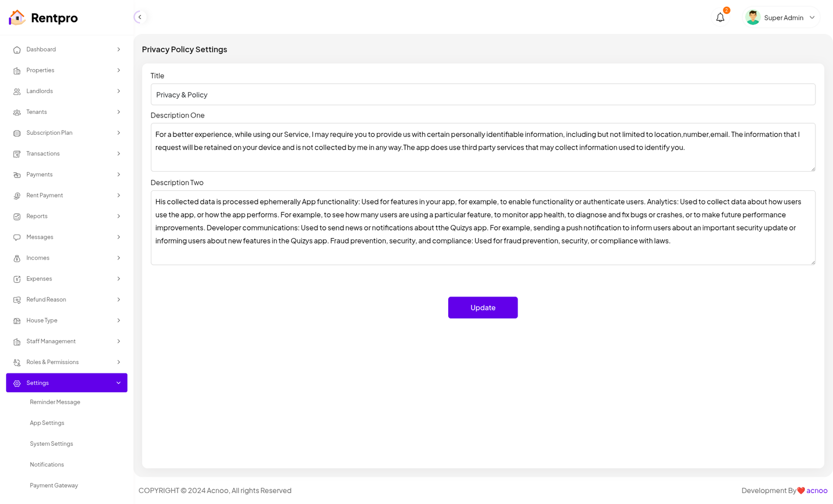This screenshot has height=504, width=833.
Task: Collapse the sidebar with the arrow icon
Action: pos(140,17)
